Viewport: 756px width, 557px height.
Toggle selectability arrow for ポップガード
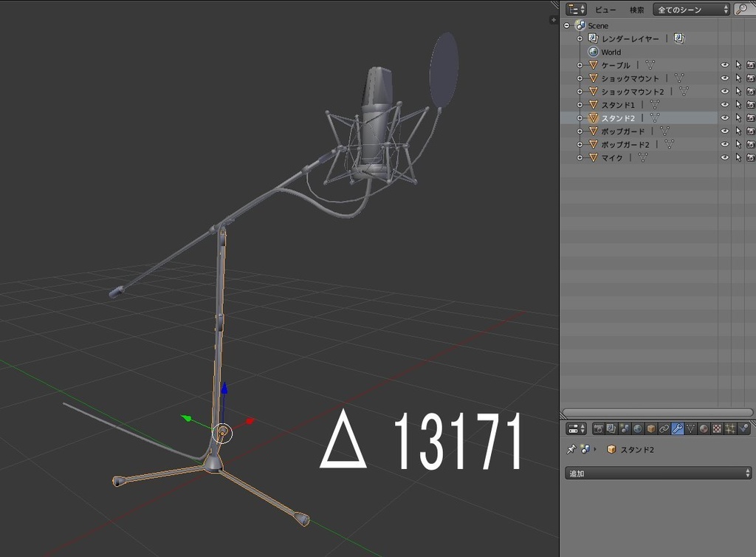pos(738,131)
